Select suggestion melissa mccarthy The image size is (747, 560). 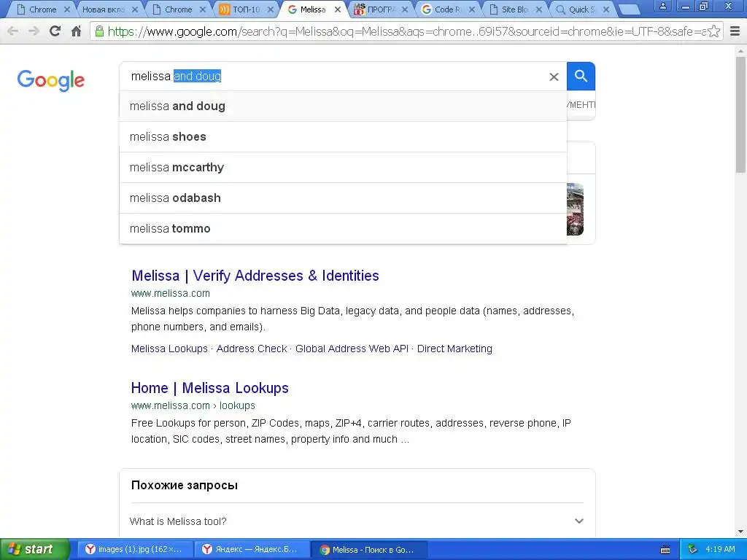pyautogui.click(x=343, y=168)
